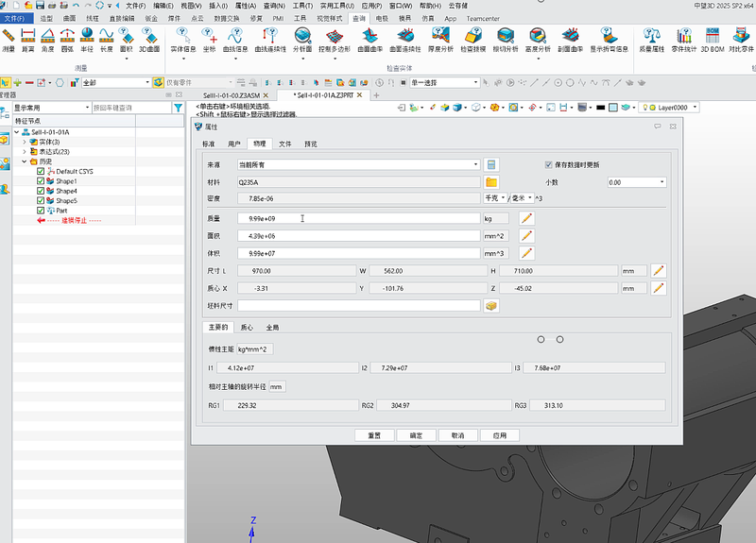The image size is (756, 543).
Task: Switch to the 用户 tab in properties dialog
Action: tap(234, 144)
